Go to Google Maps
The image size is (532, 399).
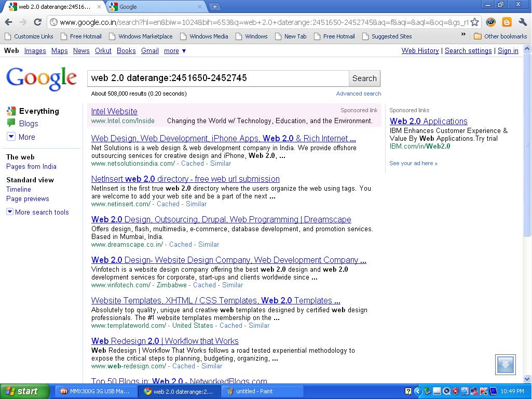click(x=59, y=50)
